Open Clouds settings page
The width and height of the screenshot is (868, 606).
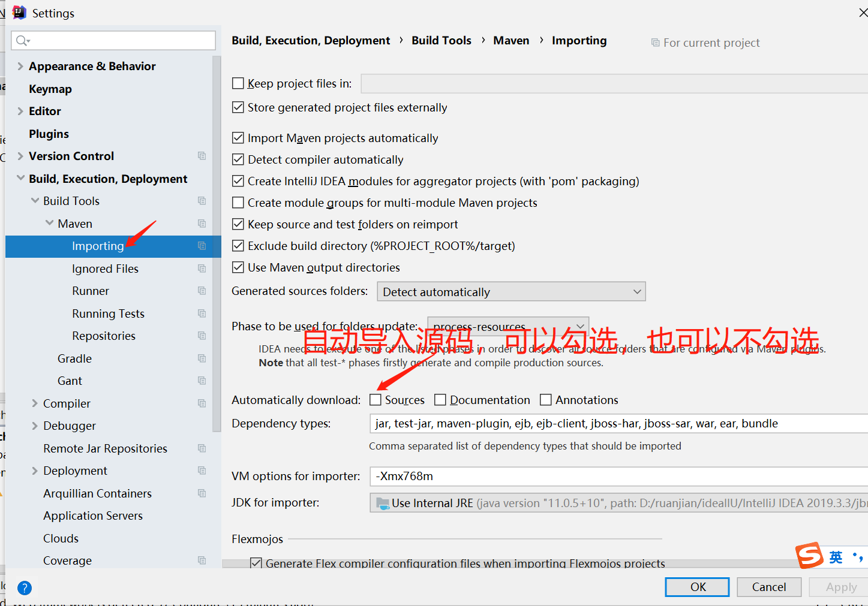tap(61, 538)
